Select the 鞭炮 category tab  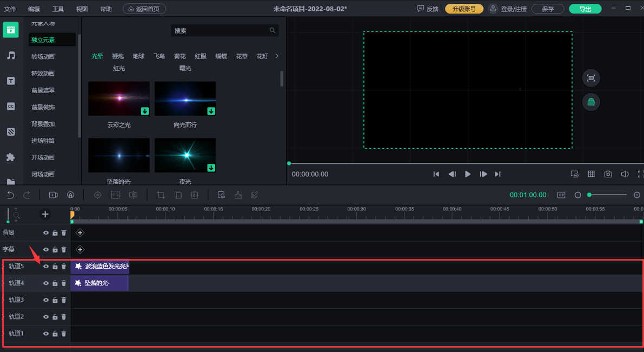(x=118, y=56)
